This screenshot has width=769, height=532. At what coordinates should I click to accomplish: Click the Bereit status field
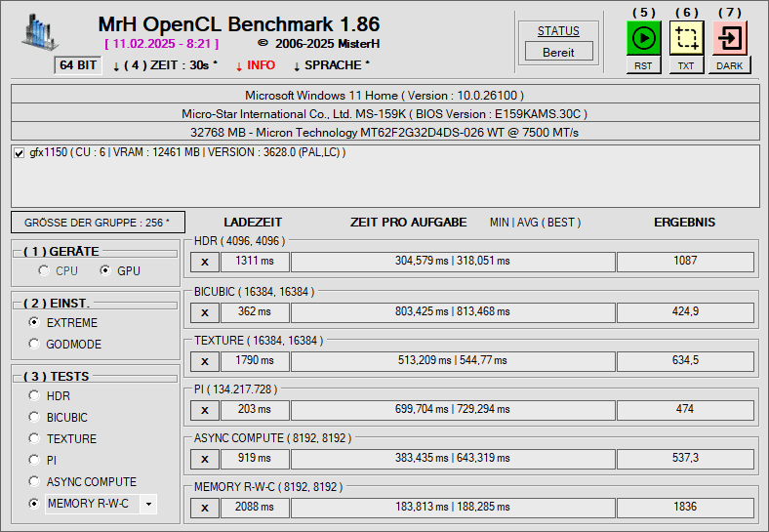point(558,52)
